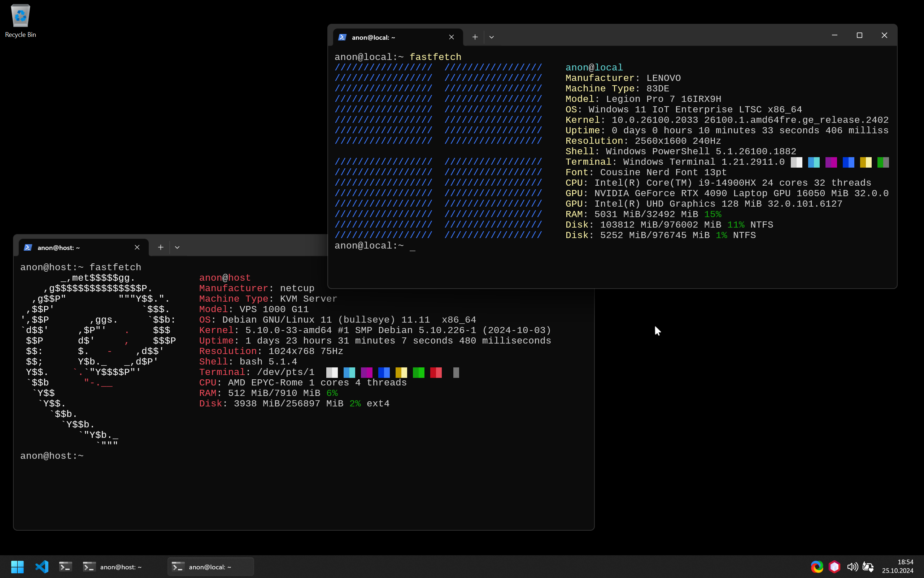This screenshot has height=578, width=924.
Task: Click the 'anon@local' header in fastfetch output
Action: click(x=594, y=68)
